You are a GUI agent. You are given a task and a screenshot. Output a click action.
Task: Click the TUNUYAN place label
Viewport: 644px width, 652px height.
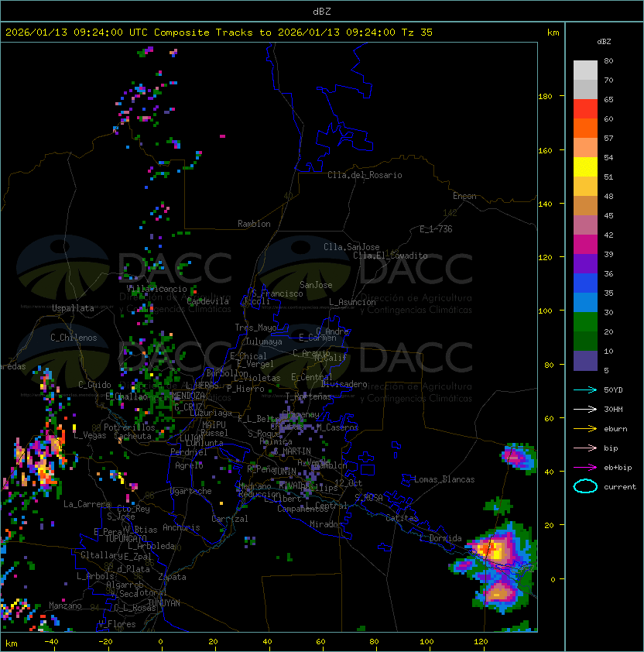coord(164,603)
